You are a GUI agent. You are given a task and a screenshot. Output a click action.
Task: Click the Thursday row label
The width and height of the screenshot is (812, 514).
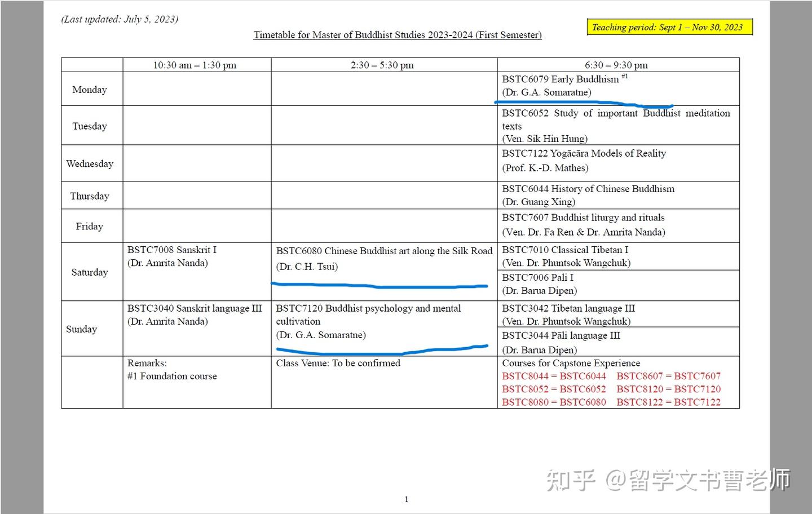click(89, 196)
